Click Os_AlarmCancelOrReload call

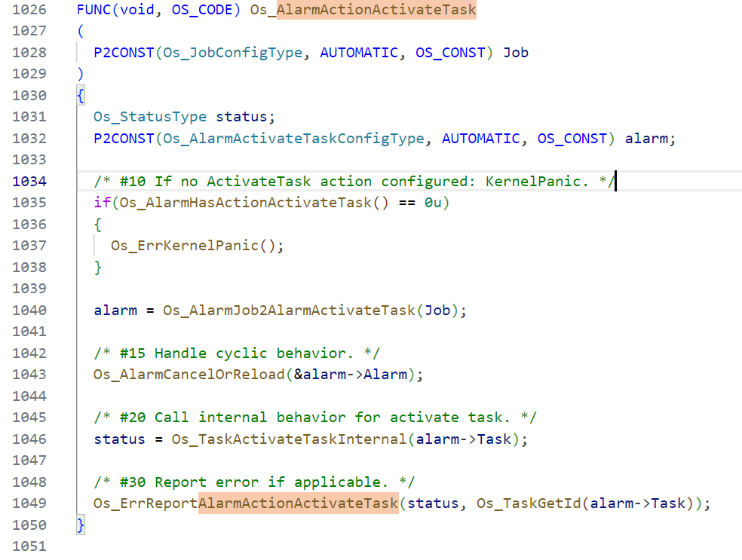[189, 375]
